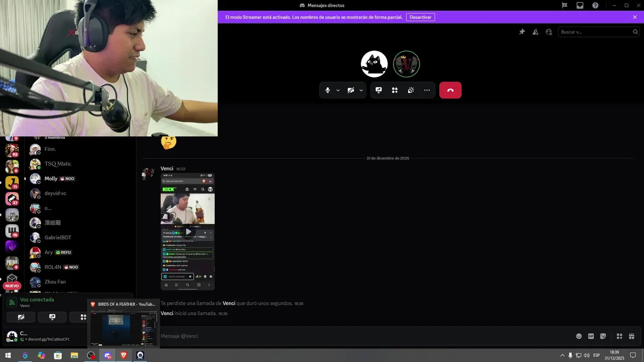Click the search magnifier icon
The height and width of the screenshot is (362, 644).
(635, 32)
